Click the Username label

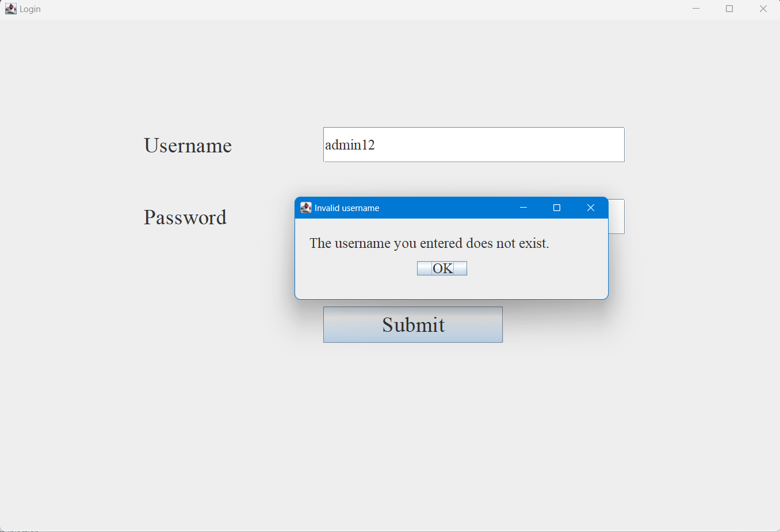pos(188,146)
